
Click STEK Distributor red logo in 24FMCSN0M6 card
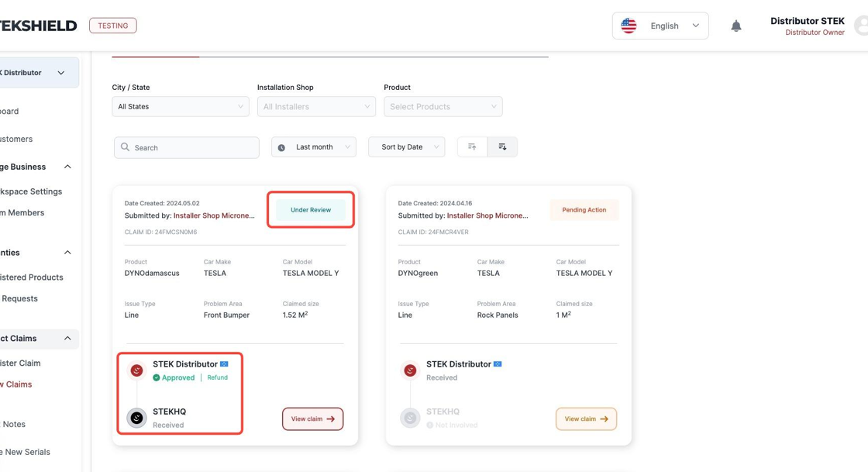(136, 370)
